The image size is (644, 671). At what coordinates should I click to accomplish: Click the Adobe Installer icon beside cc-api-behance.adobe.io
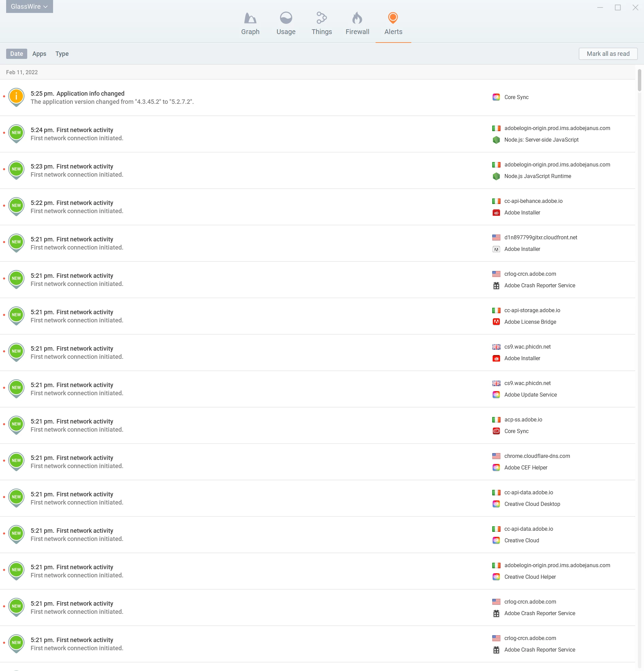point(496,212)
